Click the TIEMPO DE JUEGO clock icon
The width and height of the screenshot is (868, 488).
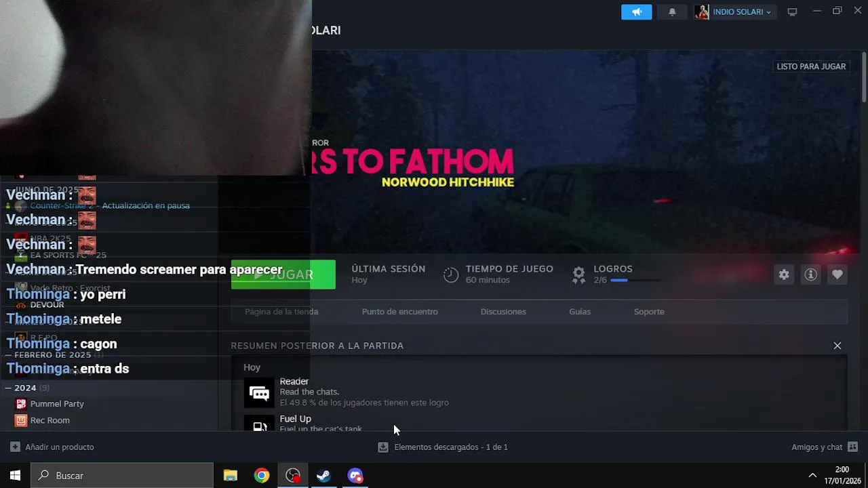(451, 274)
